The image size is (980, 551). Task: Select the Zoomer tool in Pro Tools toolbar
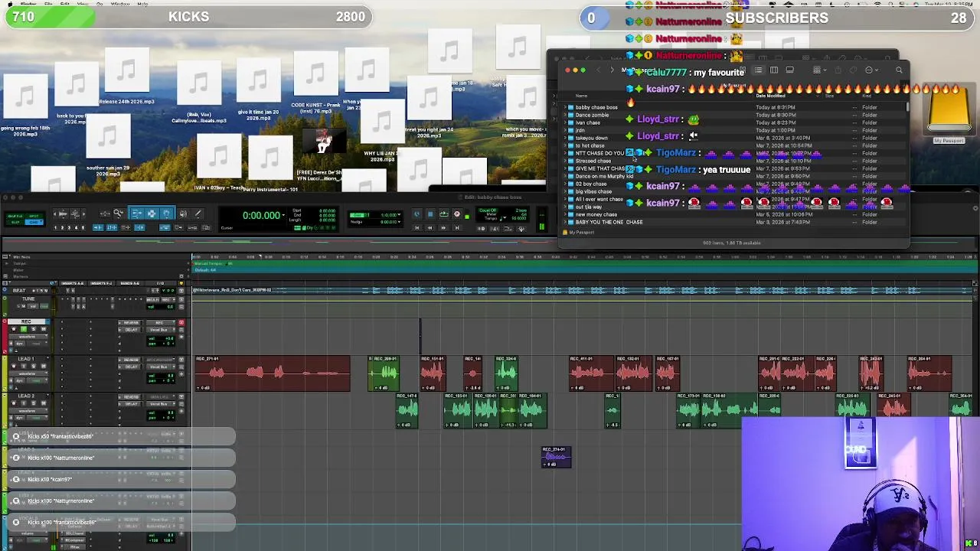click(118, 214)
